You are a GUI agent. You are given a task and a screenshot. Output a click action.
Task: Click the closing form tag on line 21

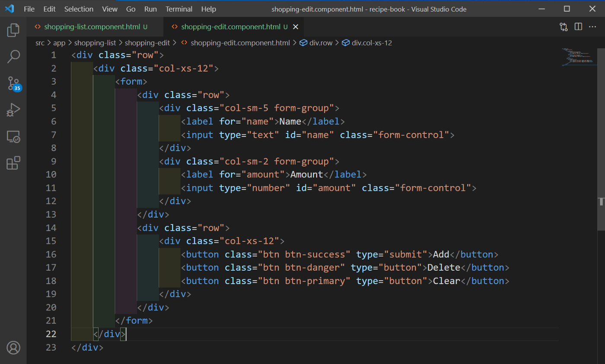pos(134,320)
